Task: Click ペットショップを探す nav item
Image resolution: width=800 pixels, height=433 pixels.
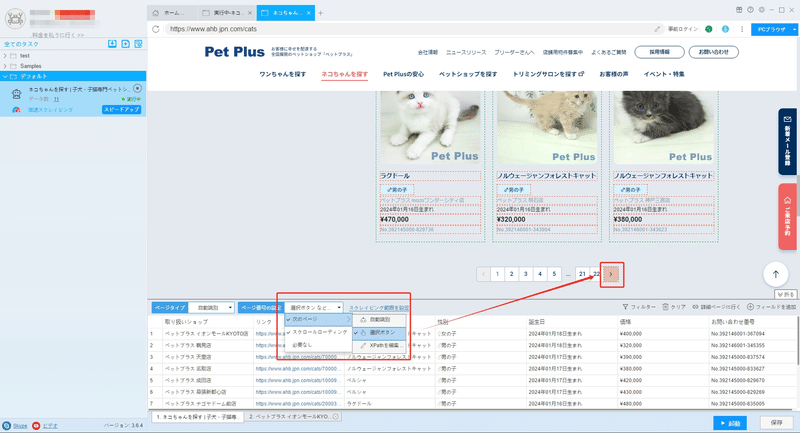Action: pos(468,74)
